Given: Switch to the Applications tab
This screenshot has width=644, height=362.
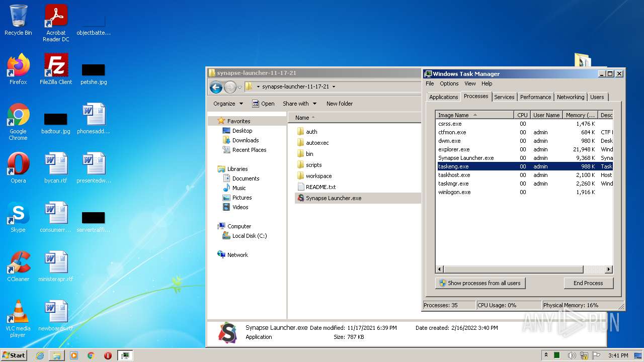Looking at the screenshot, I should (444, 97).
